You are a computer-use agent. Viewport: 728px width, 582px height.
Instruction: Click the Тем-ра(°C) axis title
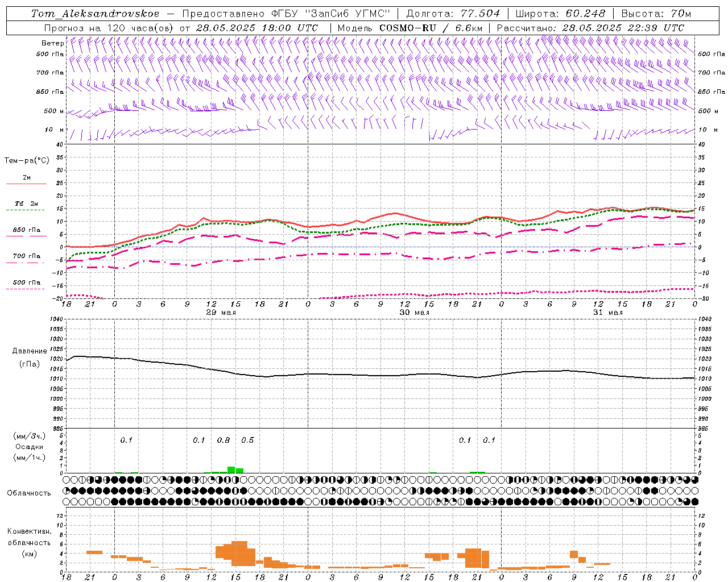point(27,160)
